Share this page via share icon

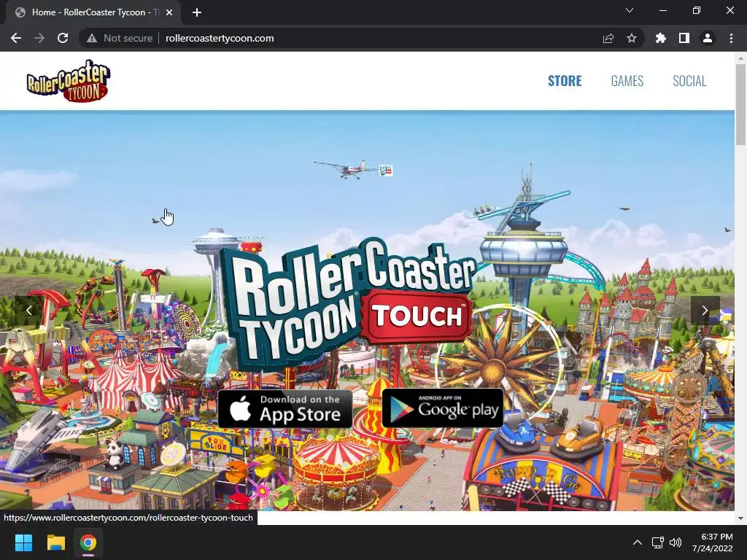pyautogui.click(x=608, y=38)
